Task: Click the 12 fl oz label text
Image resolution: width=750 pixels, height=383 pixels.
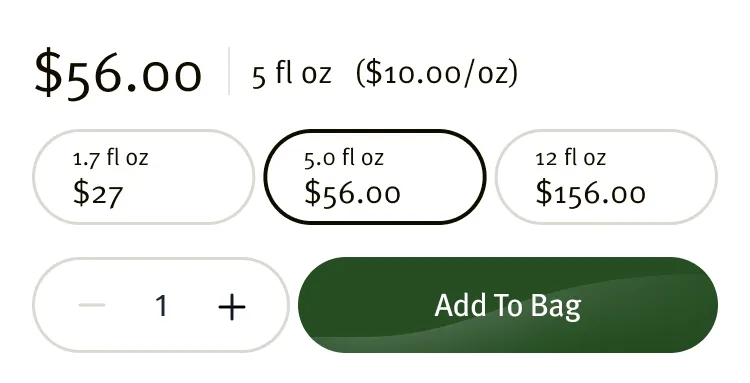Action: [571, 157]
